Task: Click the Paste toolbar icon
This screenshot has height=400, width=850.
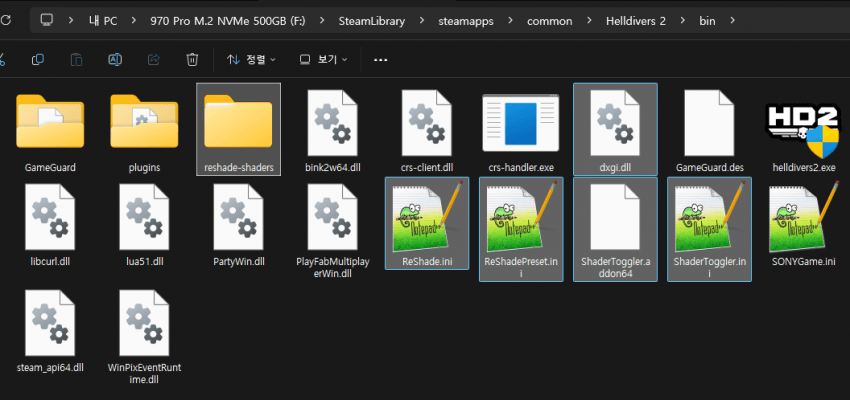Action: [76, 59]
